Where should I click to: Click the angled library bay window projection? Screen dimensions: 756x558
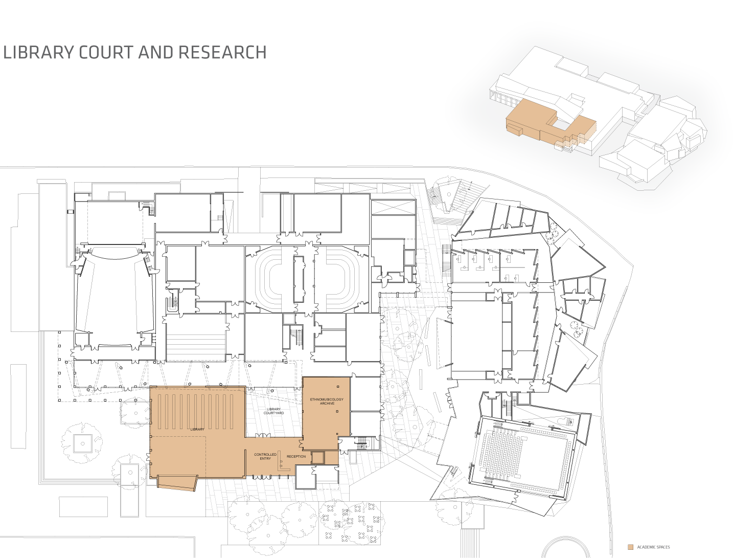(x=177, y=482)
